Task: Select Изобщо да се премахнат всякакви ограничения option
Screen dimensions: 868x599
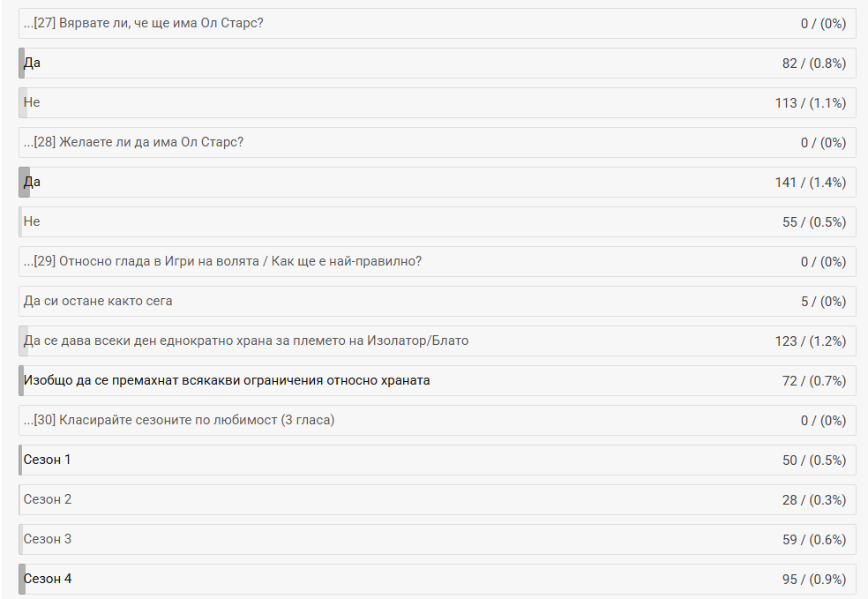Action: coord(227,380)
